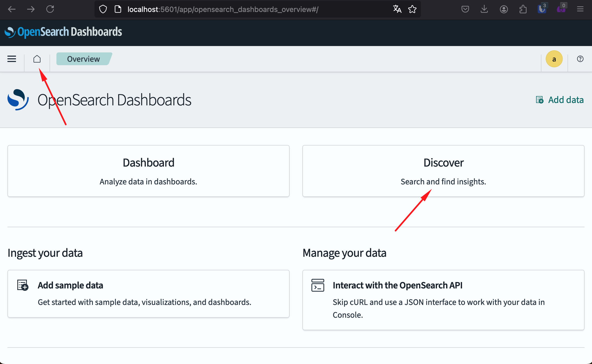This screenshot has width=592, height=364.
Task: Open the Firefox account icon
Action: 504,9
